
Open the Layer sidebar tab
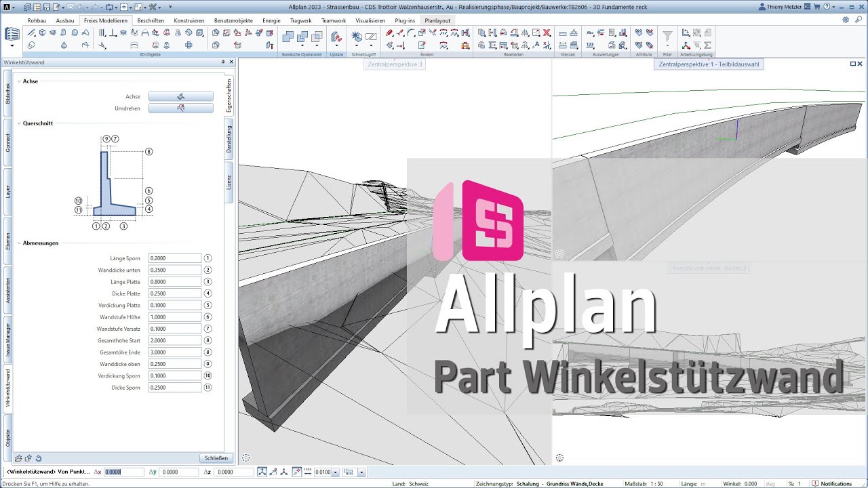[8, 192]
